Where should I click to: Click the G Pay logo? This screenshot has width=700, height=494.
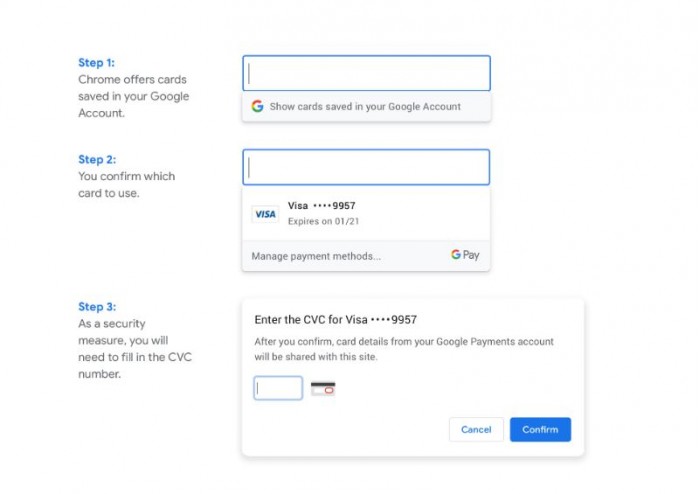click(465, 255)
